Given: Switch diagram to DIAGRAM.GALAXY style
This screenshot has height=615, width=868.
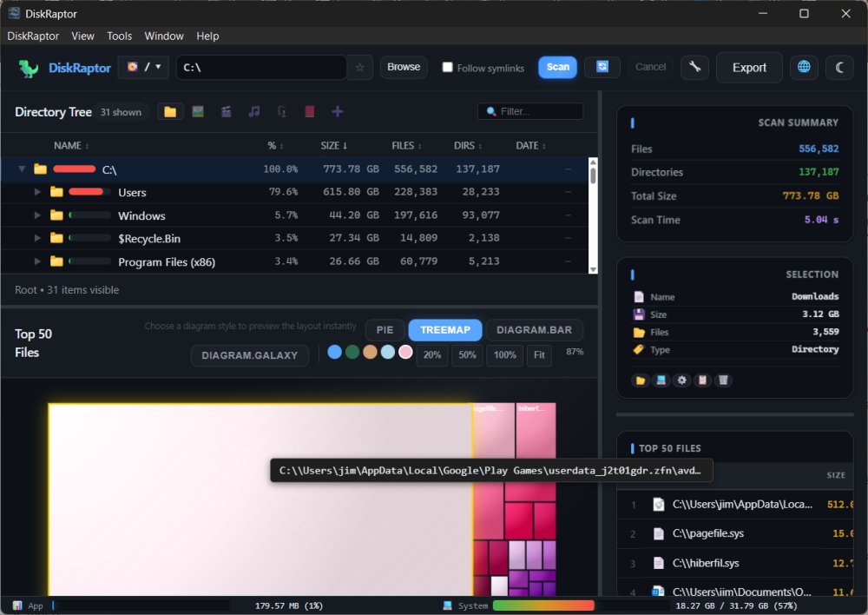Looking at the screenshot, I should point(250,355).
